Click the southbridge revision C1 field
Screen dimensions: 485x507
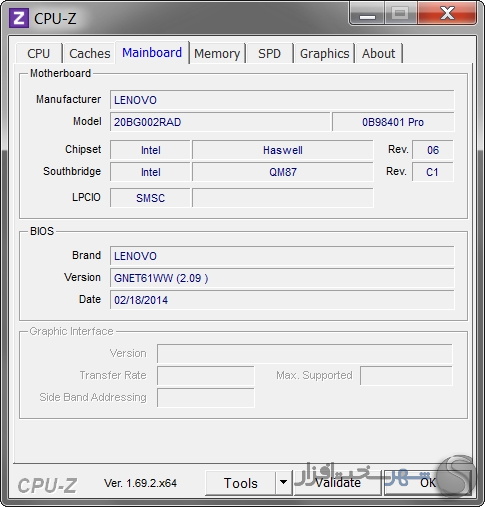433,172
